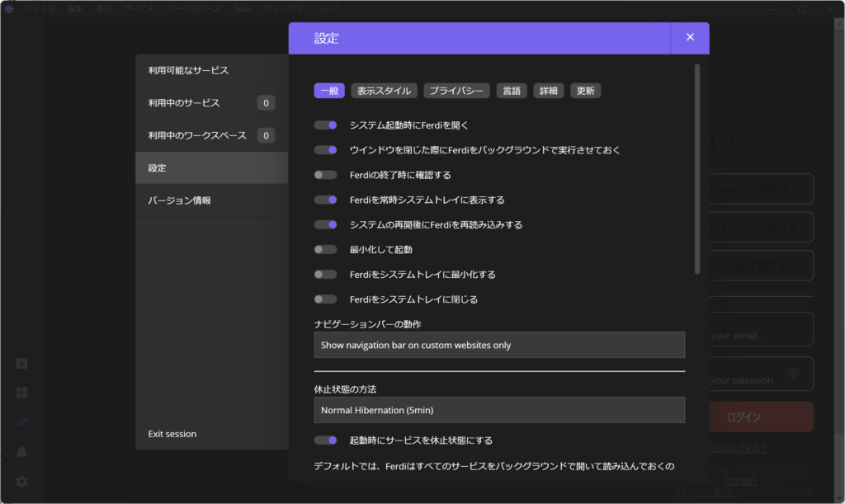Image resolution: width=845 pixels, height=504 pixels.
Task: Open the 表示 menu
Action: click(103, 8)
